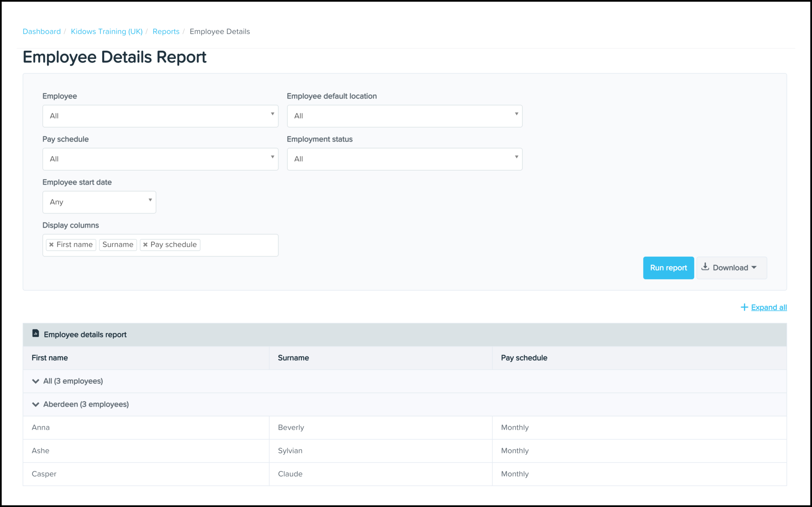Collapse the All (3 employees) group

pos(35,381)
